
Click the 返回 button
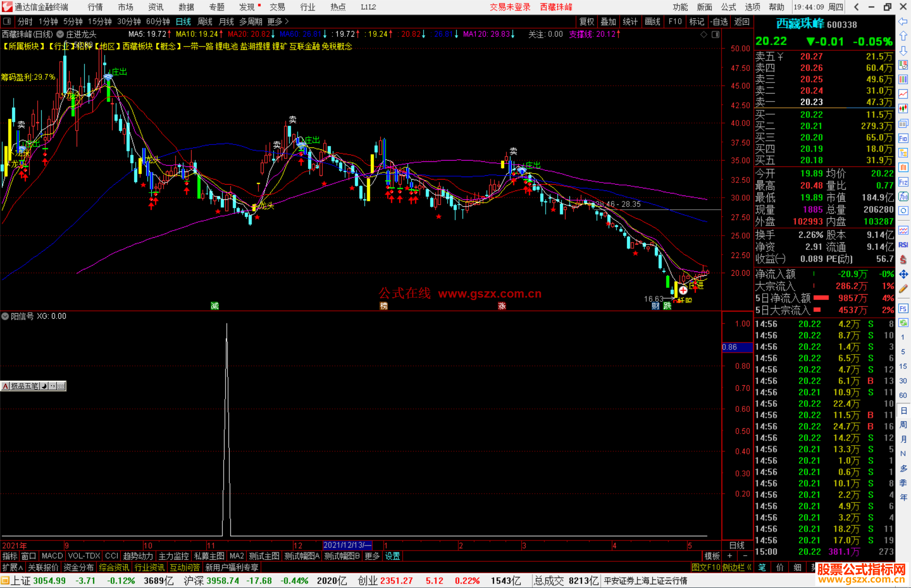[x=742, y=21]
